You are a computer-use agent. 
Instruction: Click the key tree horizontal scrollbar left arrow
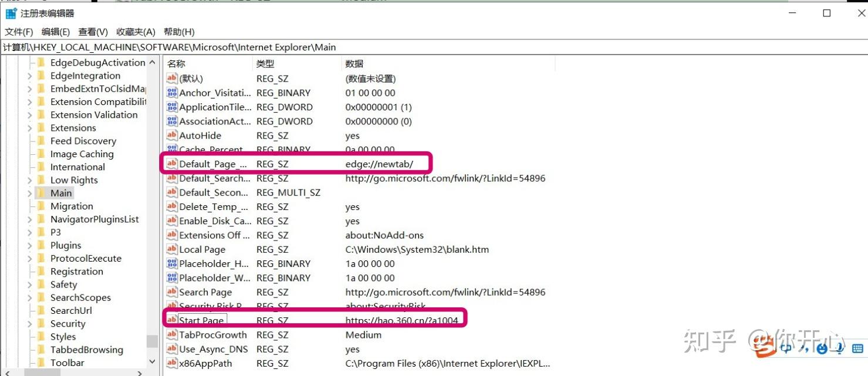(7, 372)
